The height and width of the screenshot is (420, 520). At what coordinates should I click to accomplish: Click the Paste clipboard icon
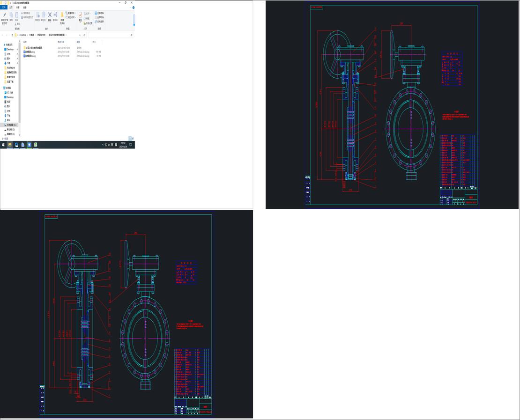16,16
